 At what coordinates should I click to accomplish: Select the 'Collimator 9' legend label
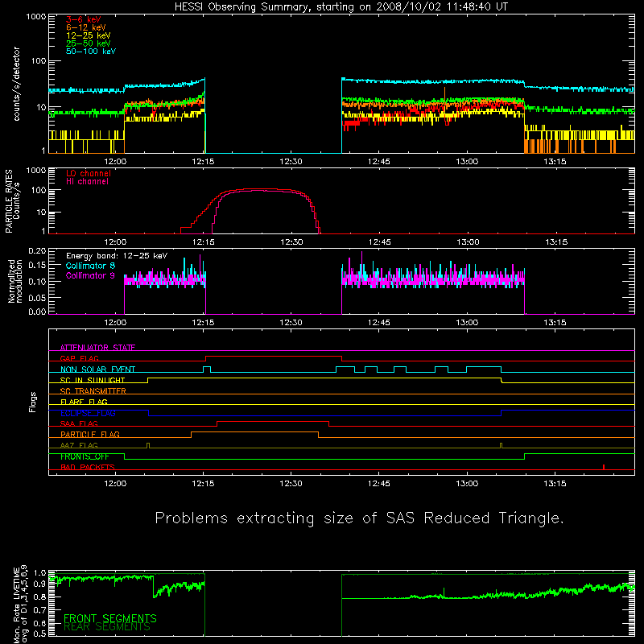(x=90, y=275)
